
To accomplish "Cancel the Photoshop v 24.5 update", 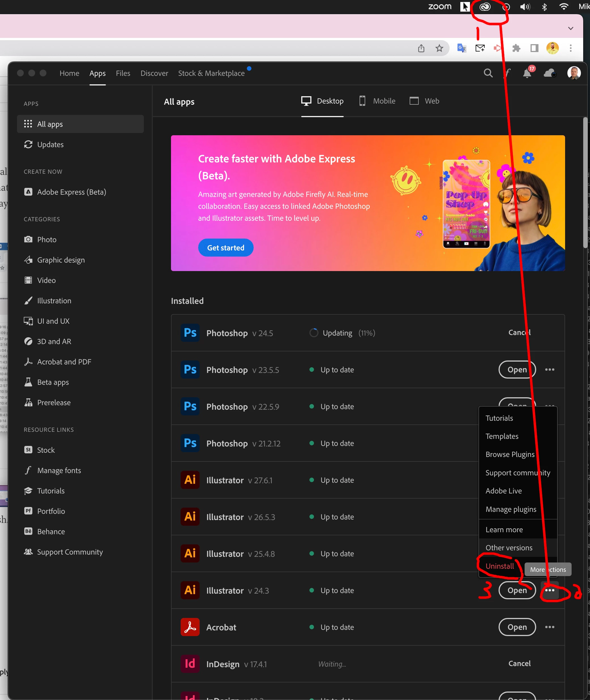I will [x=519, y=332].
